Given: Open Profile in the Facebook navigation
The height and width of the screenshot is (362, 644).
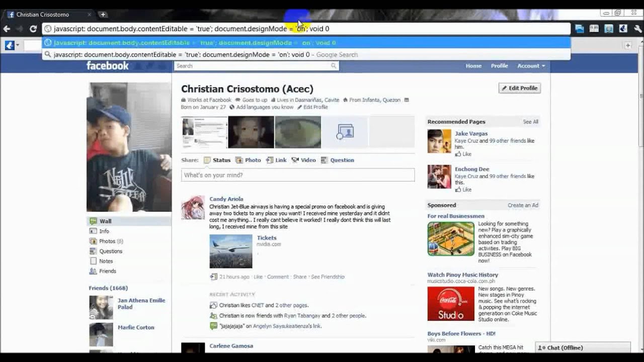Looking at the screenshot, I should 500,66.
